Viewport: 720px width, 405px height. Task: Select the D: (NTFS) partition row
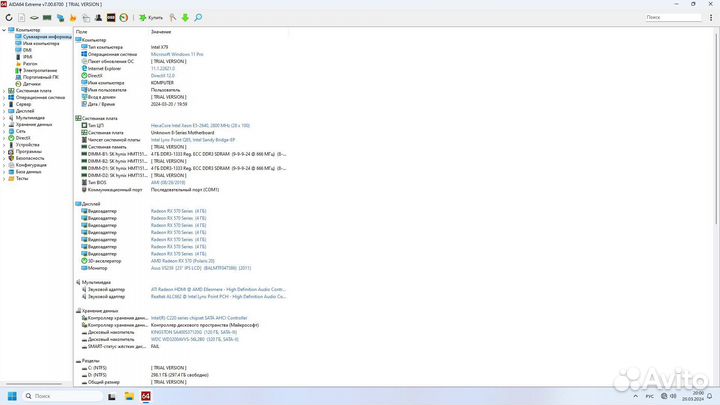181,375
